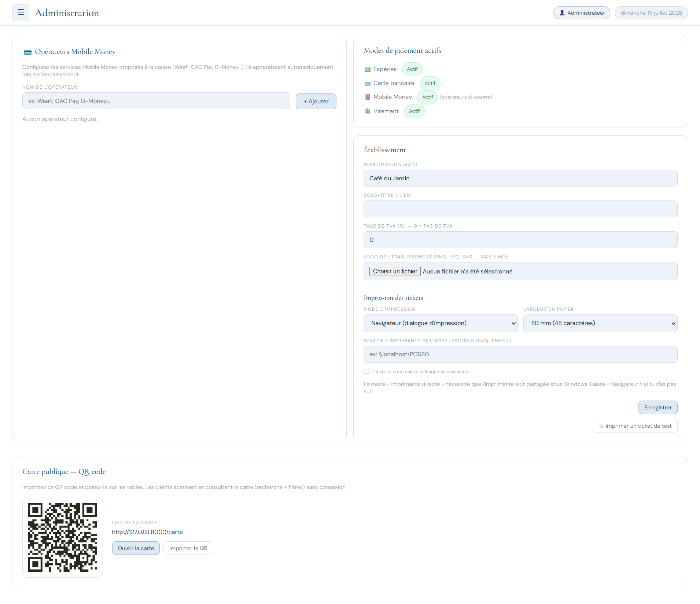
Task: Click the Mobile Money phone icon
Action: pos(368,97)
